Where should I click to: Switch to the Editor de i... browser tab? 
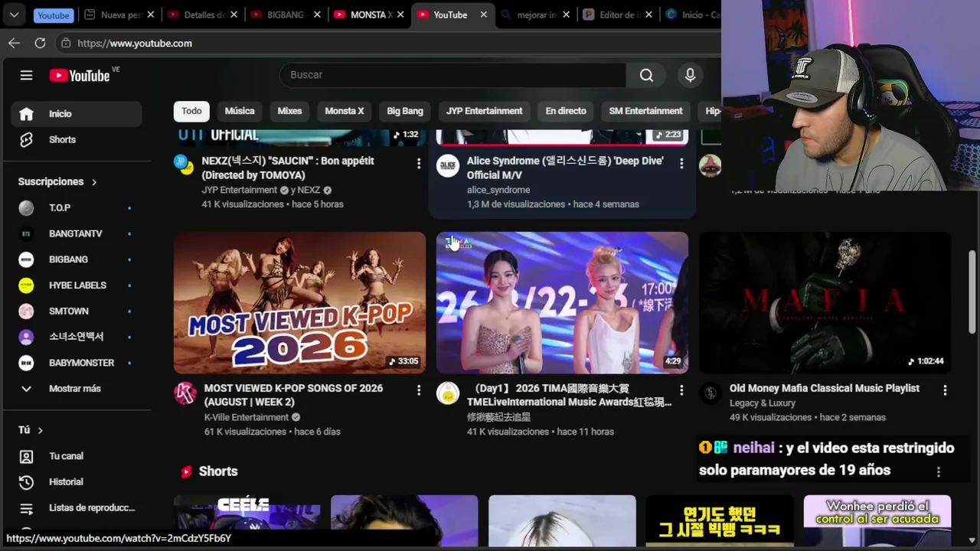tap(619, 15)
